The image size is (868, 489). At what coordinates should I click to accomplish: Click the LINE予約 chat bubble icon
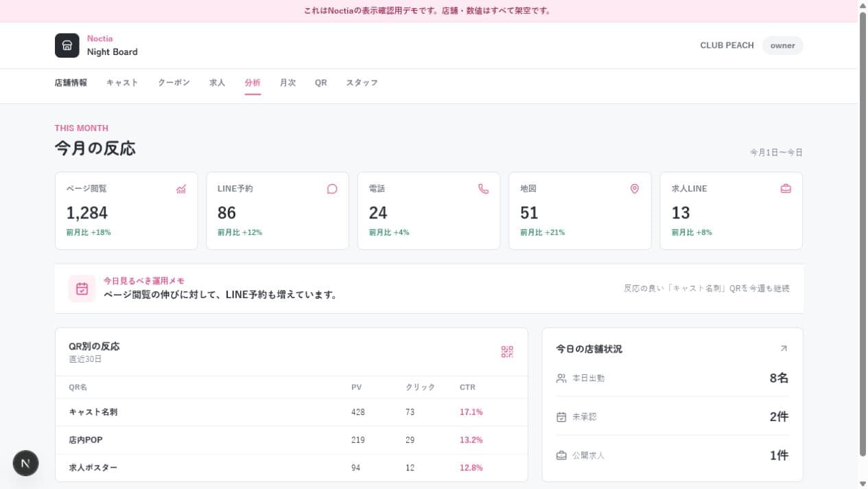click(x=332, y=189)
